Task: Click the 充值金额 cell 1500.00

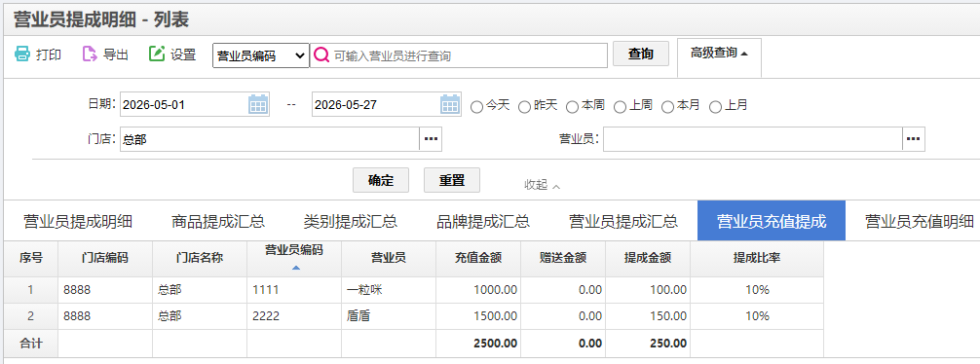Action: [x=478, y=316]
